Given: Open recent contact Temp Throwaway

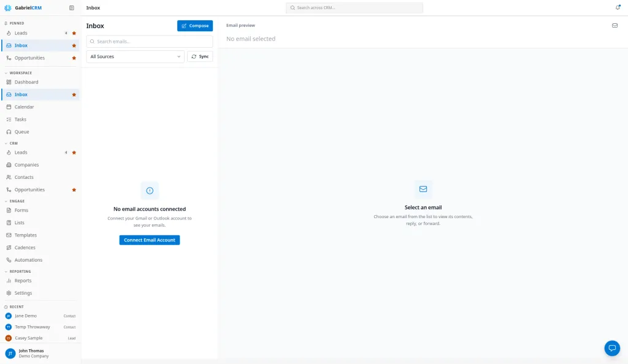Looking at the screenshot, I should pos(40,327).
